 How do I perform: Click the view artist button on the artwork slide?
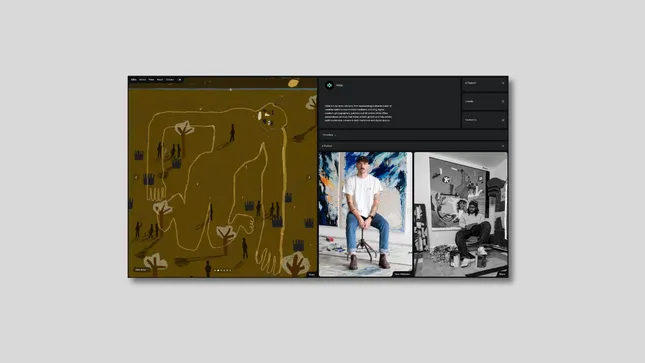pos(141,270)
